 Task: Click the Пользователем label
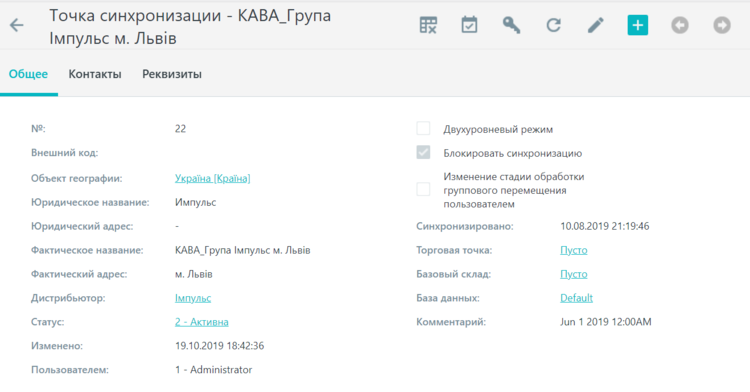click(70, 370)
